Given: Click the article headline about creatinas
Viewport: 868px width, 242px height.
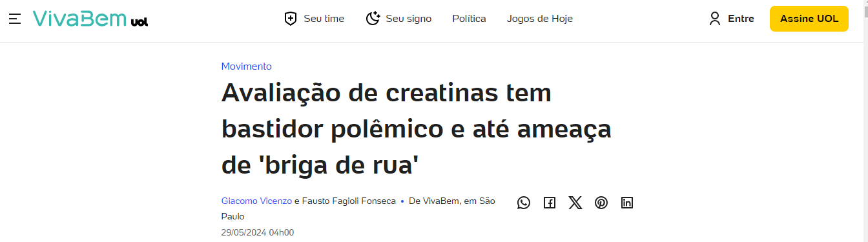Looking at the screenshot, I should (417, 129).
